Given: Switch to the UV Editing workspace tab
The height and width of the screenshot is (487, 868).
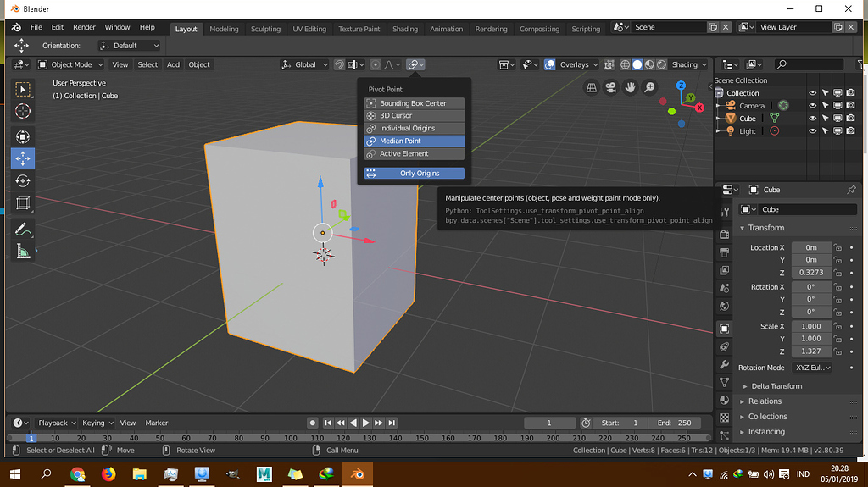Looking at the screenshot, I should click(309, 29).
